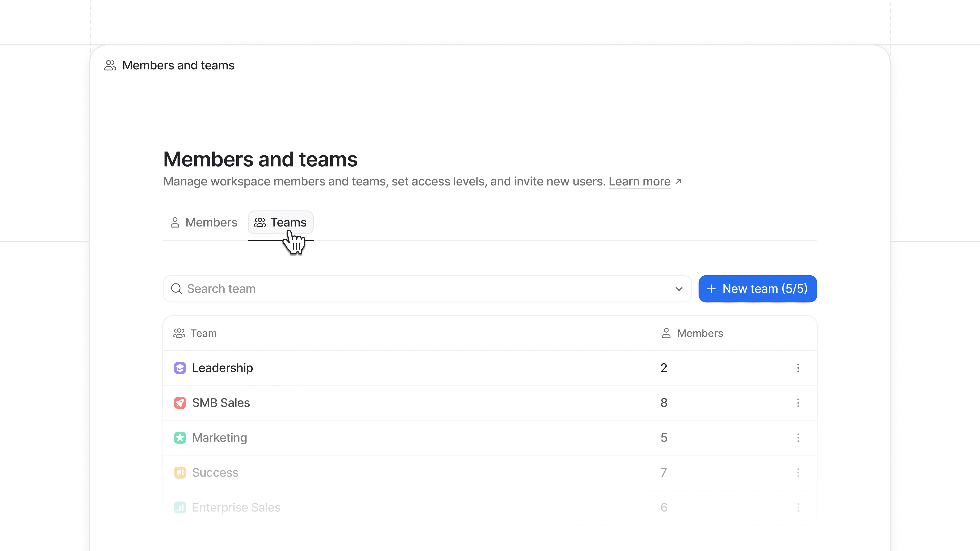Click the Team column header icon
Image resolution: width=980 pixels, height=551 pixels.
[x=179, y=333]
